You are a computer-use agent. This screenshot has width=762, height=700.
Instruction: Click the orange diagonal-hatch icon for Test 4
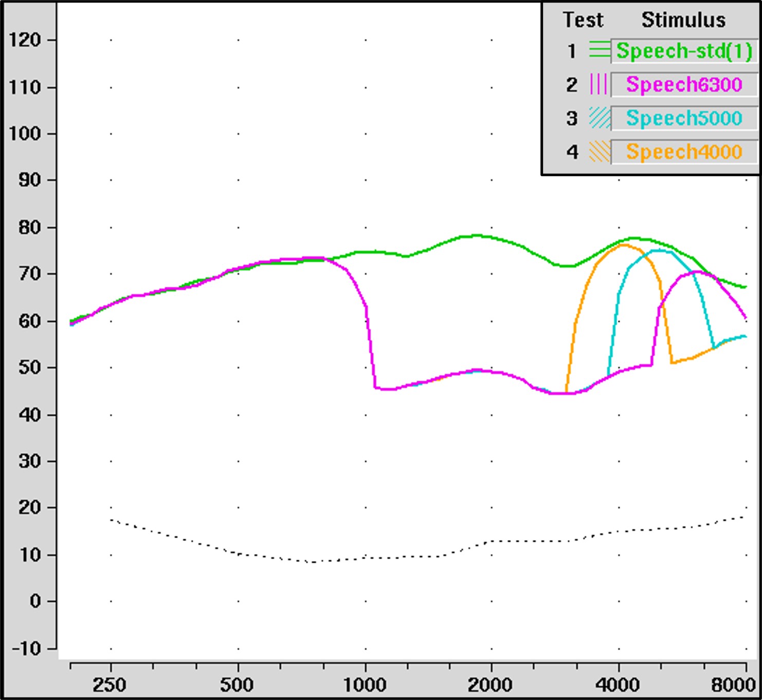[600, 152]
